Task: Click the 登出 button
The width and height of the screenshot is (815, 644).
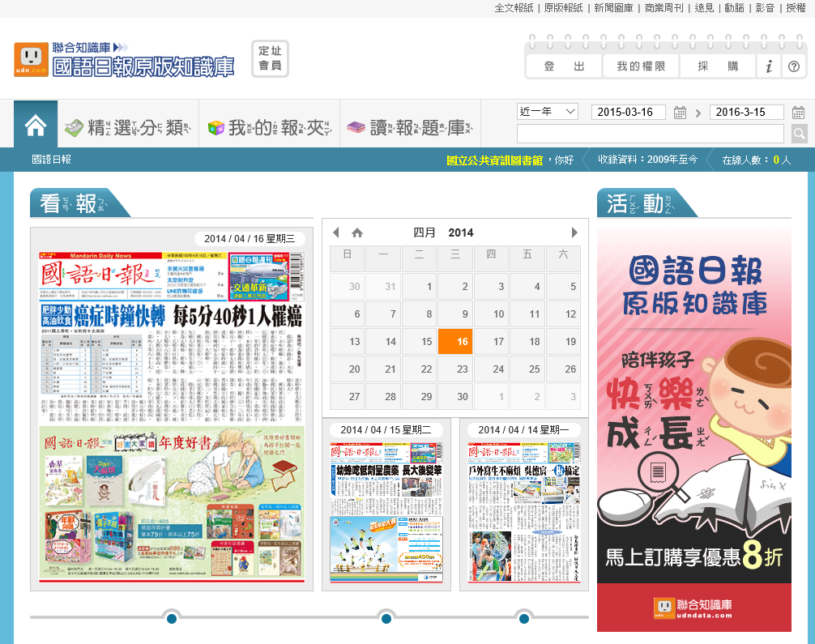Action: (564, 66)
